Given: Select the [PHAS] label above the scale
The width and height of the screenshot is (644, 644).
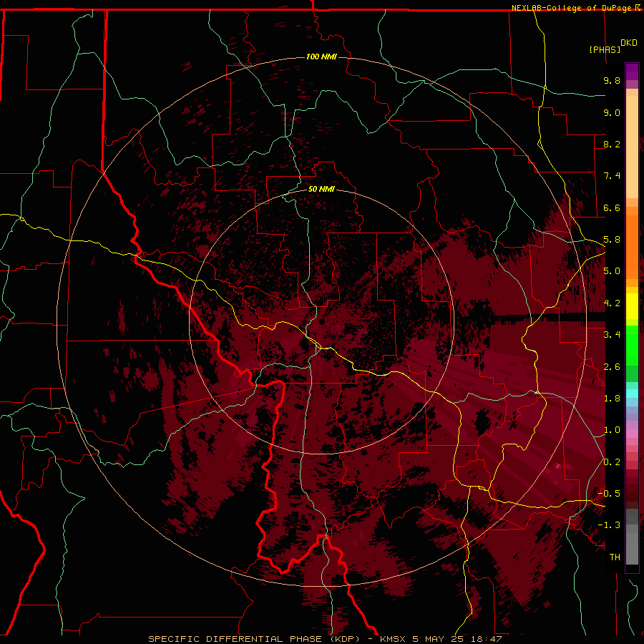Looking at the screenshot, I should [605, 49].
